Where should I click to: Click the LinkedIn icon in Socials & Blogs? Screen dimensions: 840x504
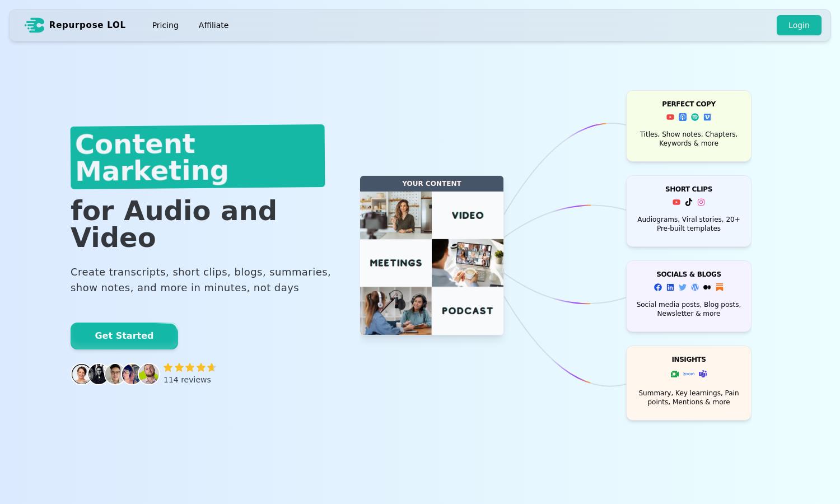click(x=670, y=287)
